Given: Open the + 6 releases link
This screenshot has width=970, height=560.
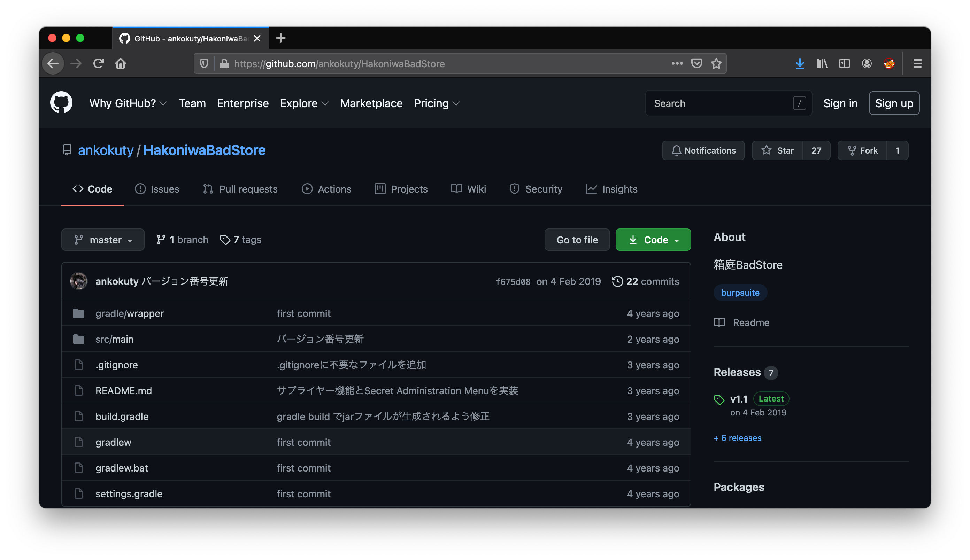Looking at the screenshot, I should click(737, 438).
